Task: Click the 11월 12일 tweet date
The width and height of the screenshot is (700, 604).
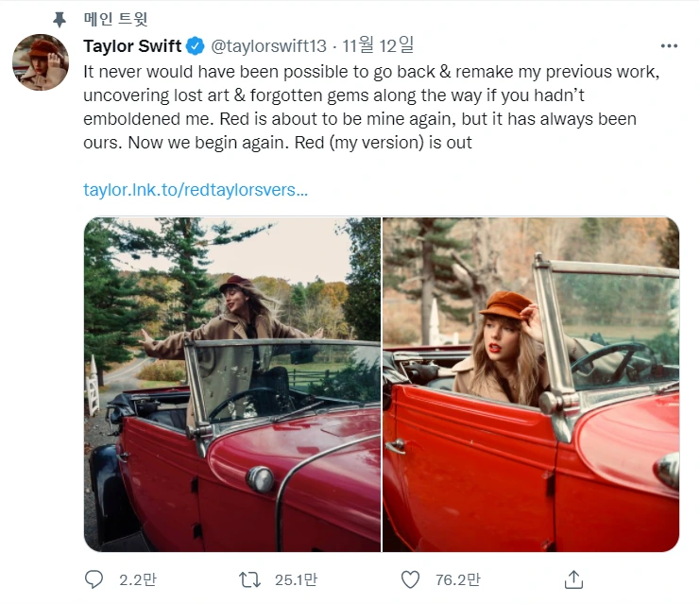Action: pos(379,45)
